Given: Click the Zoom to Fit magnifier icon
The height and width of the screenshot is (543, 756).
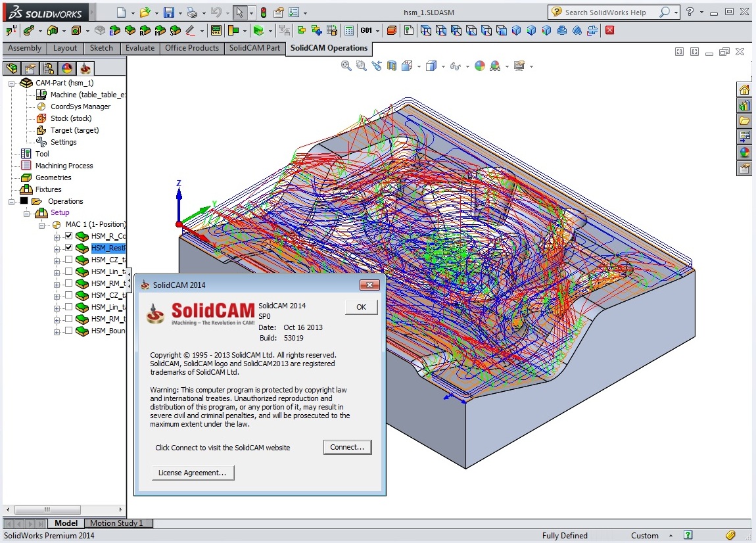Looking at the screenshot, I should (x=346, y=66).
